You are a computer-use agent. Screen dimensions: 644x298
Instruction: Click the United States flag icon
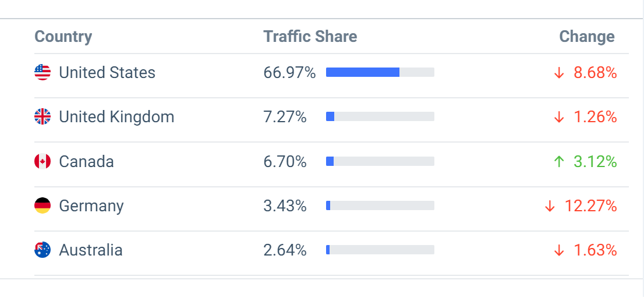coord(43,72)
